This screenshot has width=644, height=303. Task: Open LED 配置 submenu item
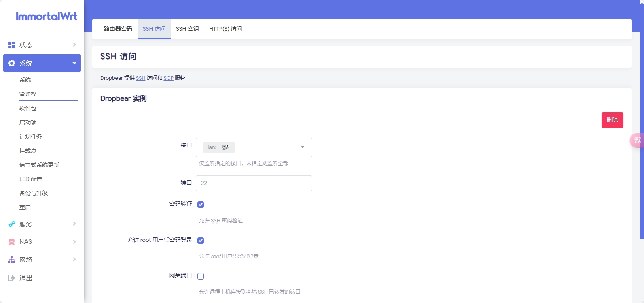coord(31,179)
